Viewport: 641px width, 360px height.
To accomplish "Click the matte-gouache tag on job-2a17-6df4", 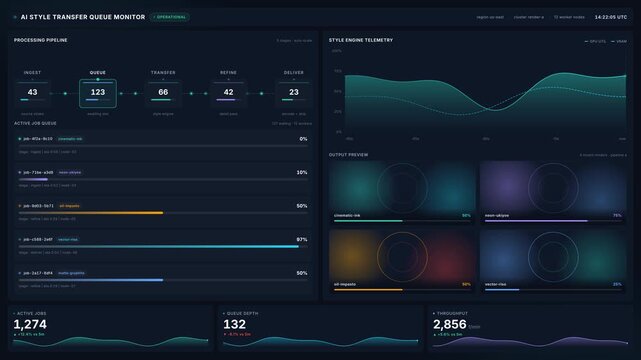I will [71, 273].
